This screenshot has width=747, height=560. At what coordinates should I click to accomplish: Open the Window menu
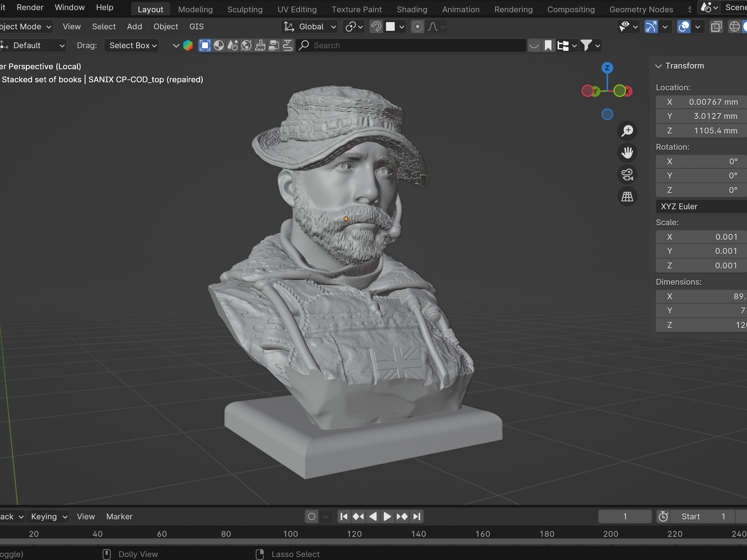coord(70,7)
